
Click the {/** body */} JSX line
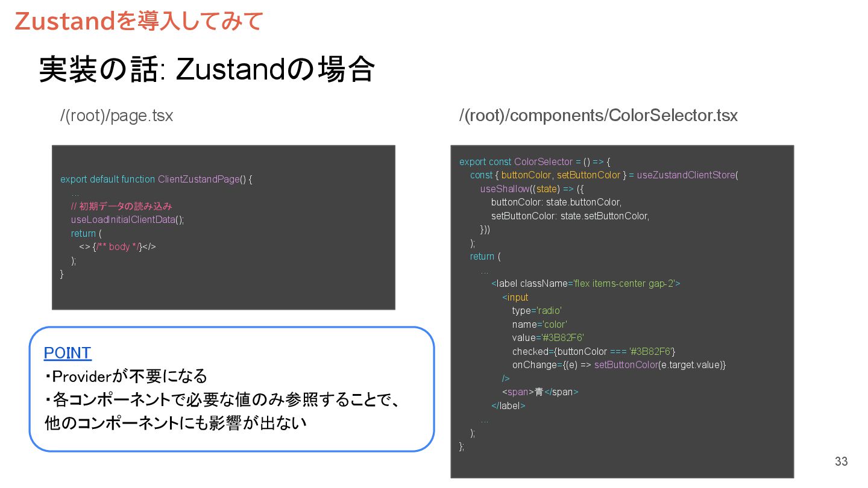[118, 246]
